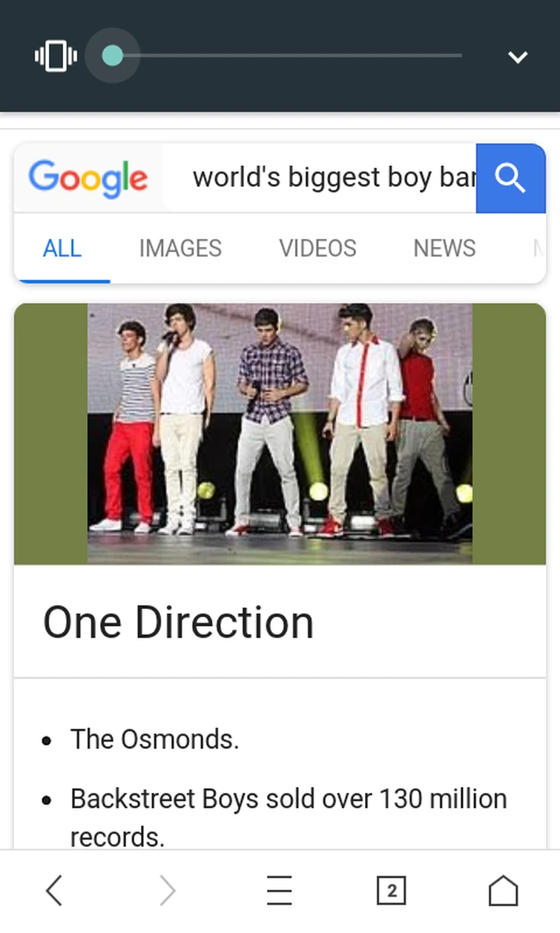Open the VIDEOS tab
Viewport: 560px width, 933px height.
[x=317, y=248]
